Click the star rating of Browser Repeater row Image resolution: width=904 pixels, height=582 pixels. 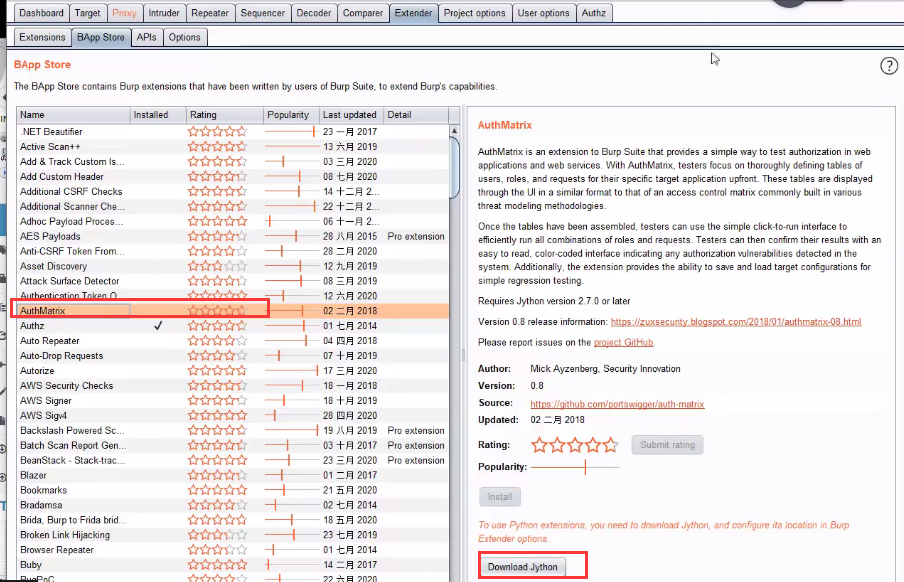coord(217,550)
